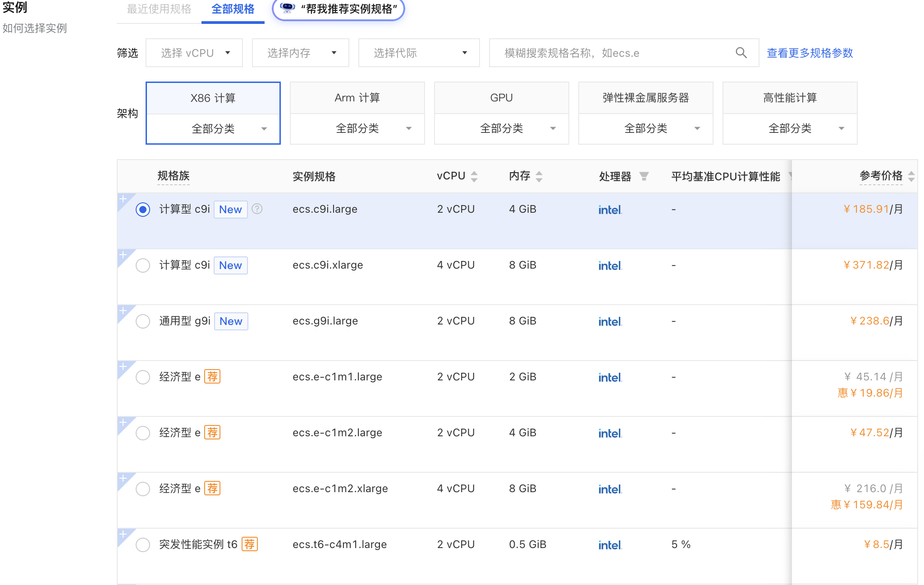
Task: Click the 如何选择实例 link
Action: point(34,28)
